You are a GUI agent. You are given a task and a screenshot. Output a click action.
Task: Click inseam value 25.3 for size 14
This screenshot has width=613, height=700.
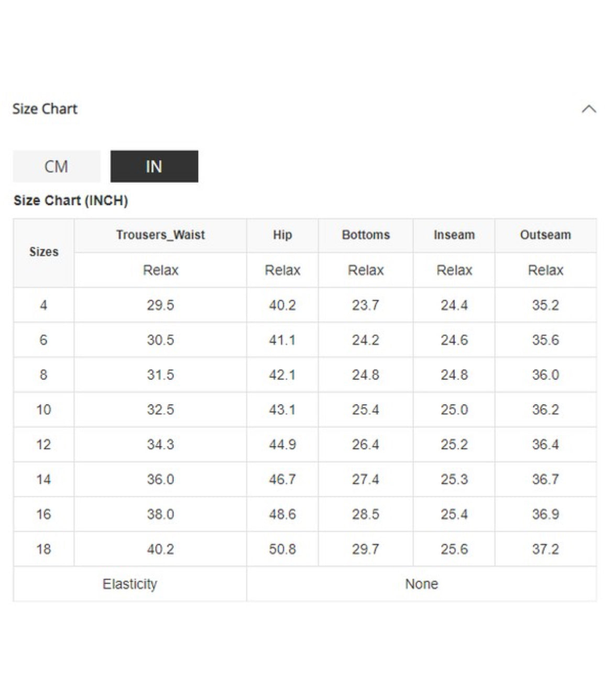(x=454, y=479)
